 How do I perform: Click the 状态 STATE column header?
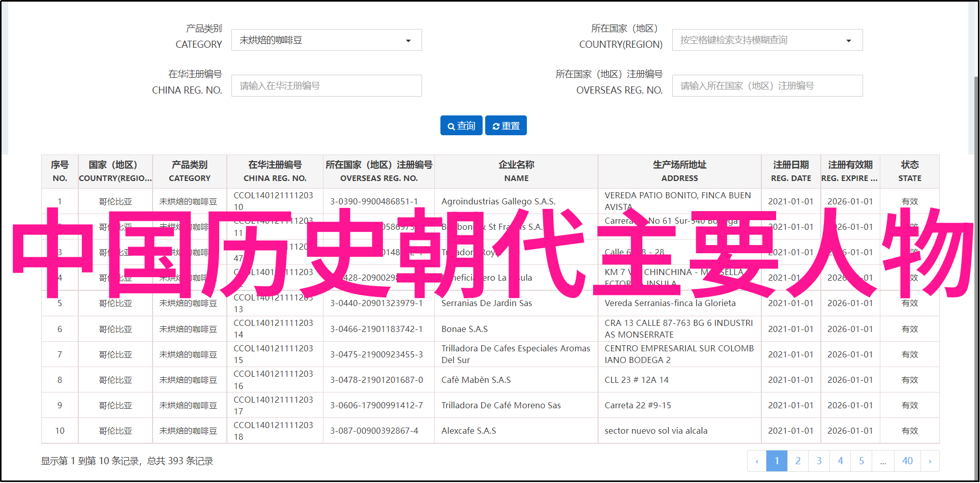click(x=909, y=171)
